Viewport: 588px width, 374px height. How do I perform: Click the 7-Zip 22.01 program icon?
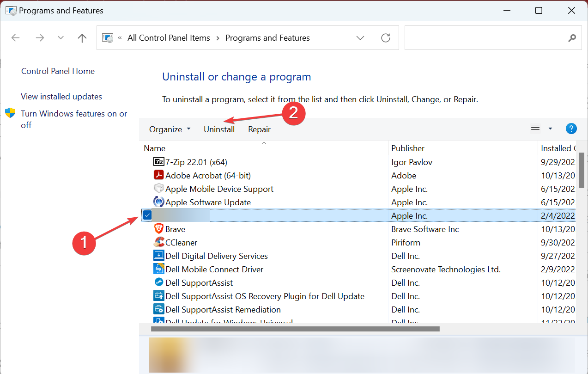click(158, 162)
